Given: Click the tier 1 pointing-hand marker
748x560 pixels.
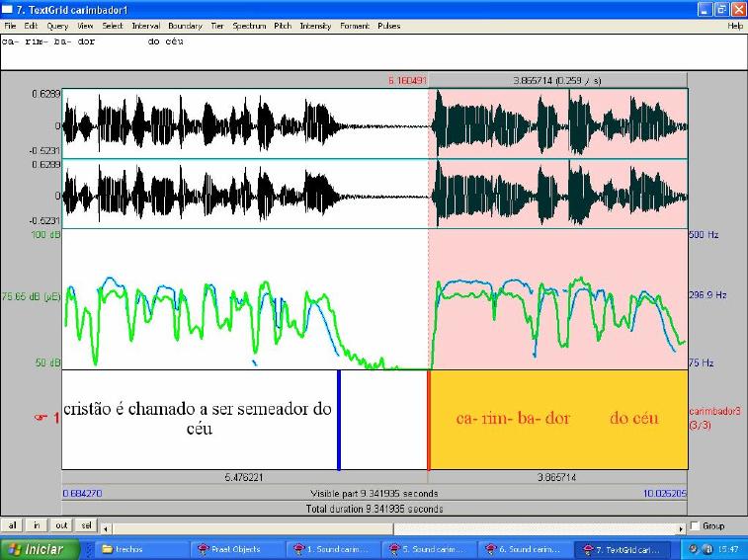Looking at the screenshot, I should click(41, 418).
